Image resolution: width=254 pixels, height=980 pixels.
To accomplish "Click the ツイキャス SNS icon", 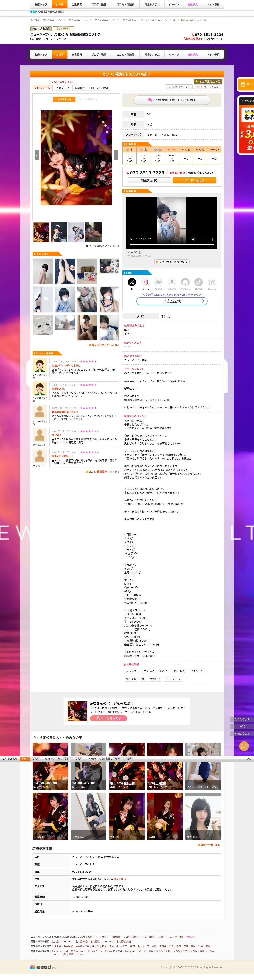I will click(x=185, y=282).
